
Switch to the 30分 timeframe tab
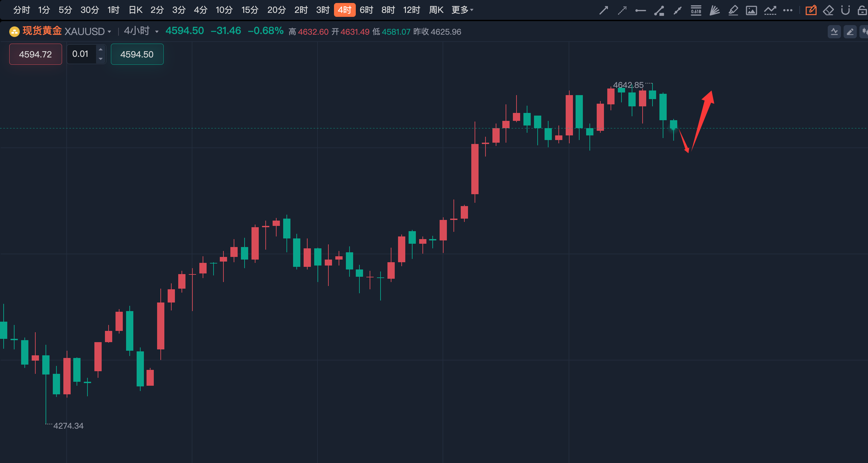pyautogui.click(x=89, y=10)
